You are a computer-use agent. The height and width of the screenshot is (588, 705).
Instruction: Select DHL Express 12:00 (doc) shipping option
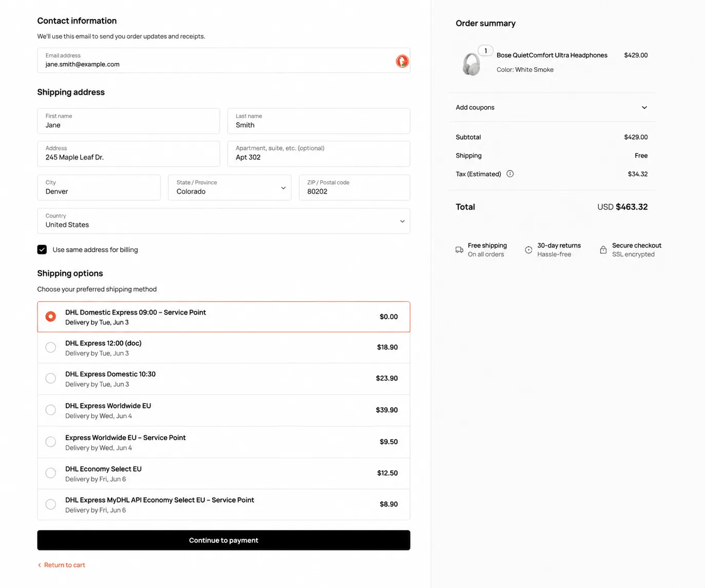(223, 348)
